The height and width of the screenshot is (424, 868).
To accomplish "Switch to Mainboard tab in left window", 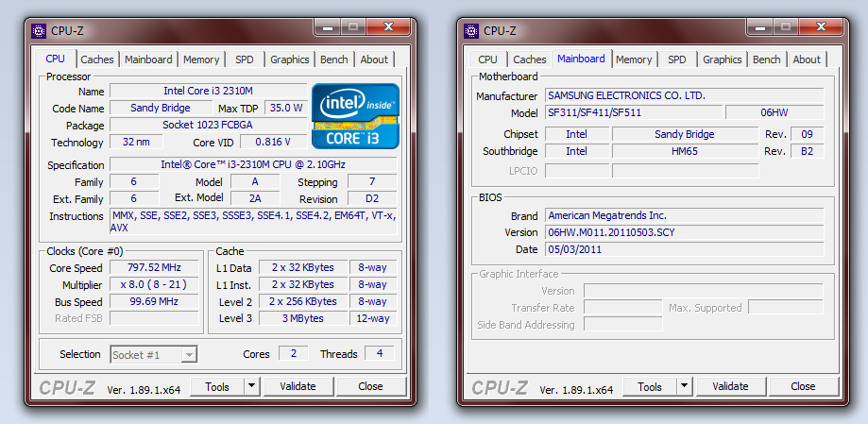I will (147, 59).
